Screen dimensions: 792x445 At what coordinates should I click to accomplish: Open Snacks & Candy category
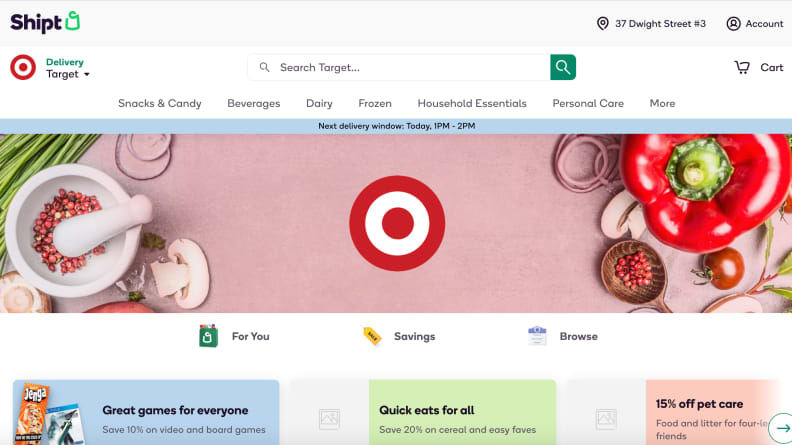click(160, 103)
